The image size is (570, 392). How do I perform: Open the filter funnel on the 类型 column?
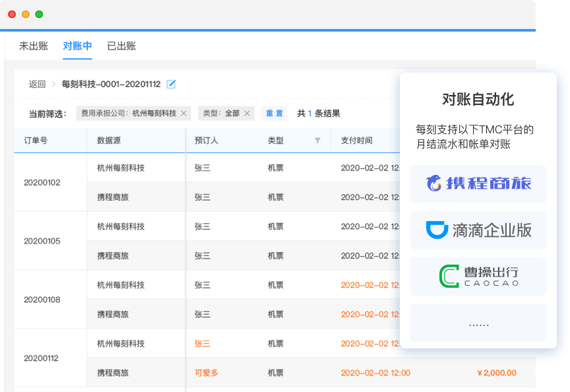click(x=317, y=140)
